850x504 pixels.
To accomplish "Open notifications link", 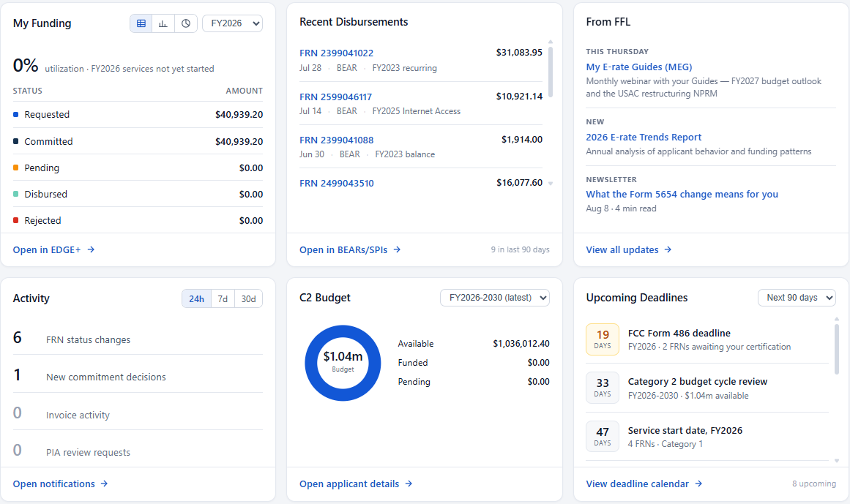I will (x=53, y=484).
